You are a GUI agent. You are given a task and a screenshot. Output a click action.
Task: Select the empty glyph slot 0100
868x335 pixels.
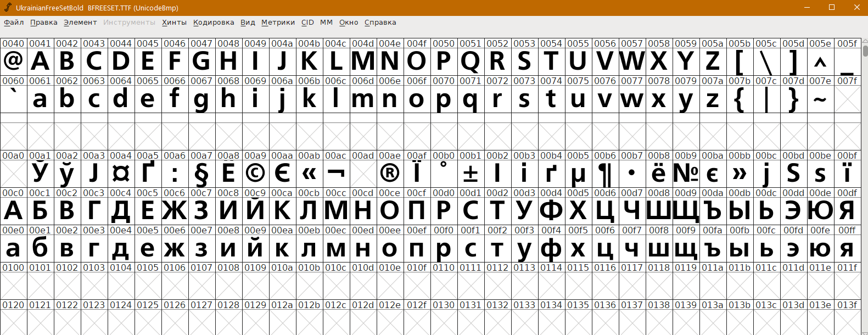coord(13,286)
